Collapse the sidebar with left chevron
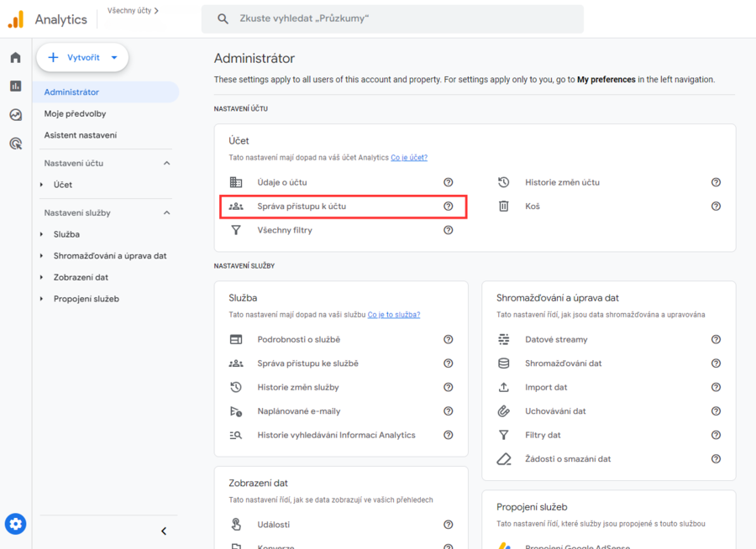The height and width of the screenshot is (549, 756). pyautogui.click(x=164, y=531)
